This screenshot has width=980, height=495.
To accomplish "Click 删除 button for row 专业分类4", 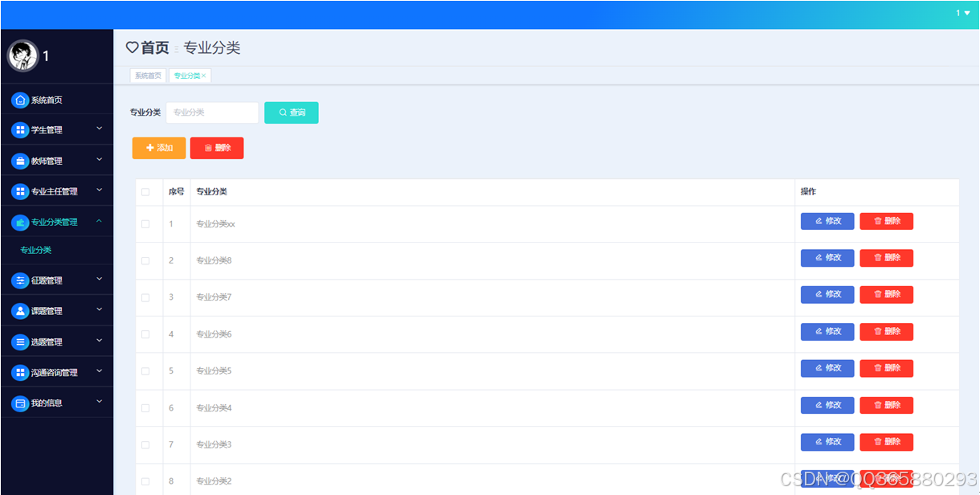I will pyautogui.click(x=887, y=405).
